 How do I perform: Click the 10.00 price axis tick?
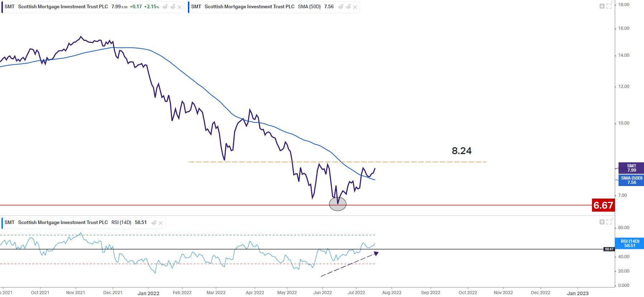[624, 123]
